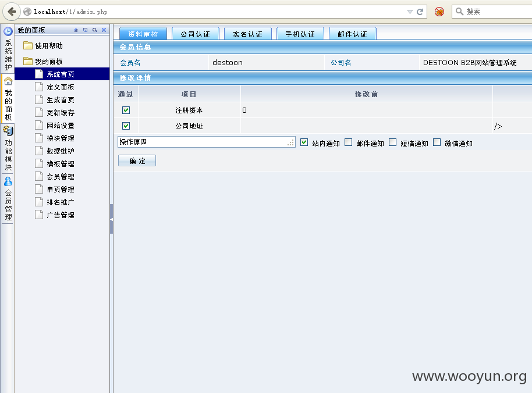Viewport: 532px width, 393px height.
Task: Open 会员管理 tree item
Action: (61, 177)
